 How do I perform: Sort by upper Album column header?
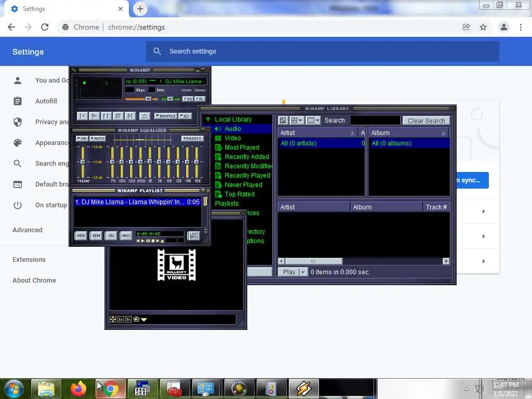point(409,133)
